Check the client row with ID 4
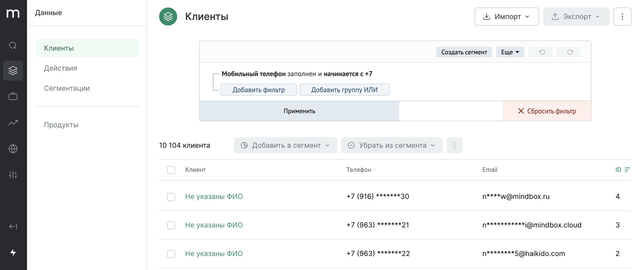644x270 pixels. 171,197
